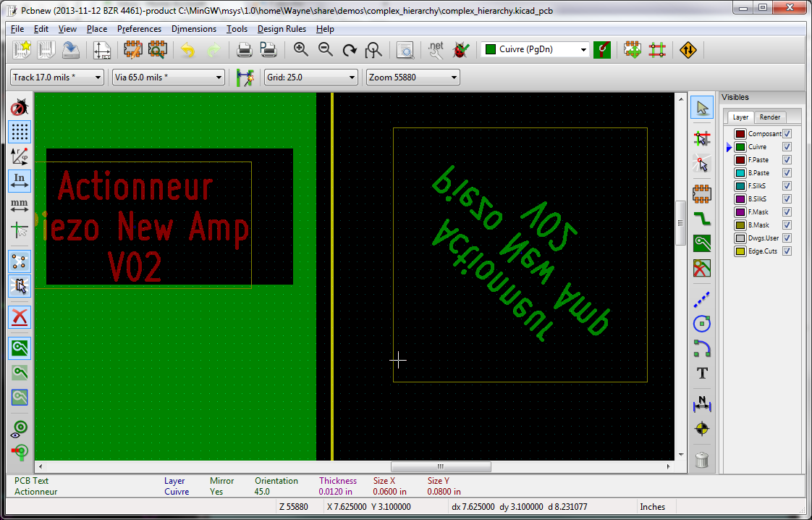The width and height of the screenshot is (812, 520).
Task: Click the Delete items trash icon
Action: pos(701,459)
